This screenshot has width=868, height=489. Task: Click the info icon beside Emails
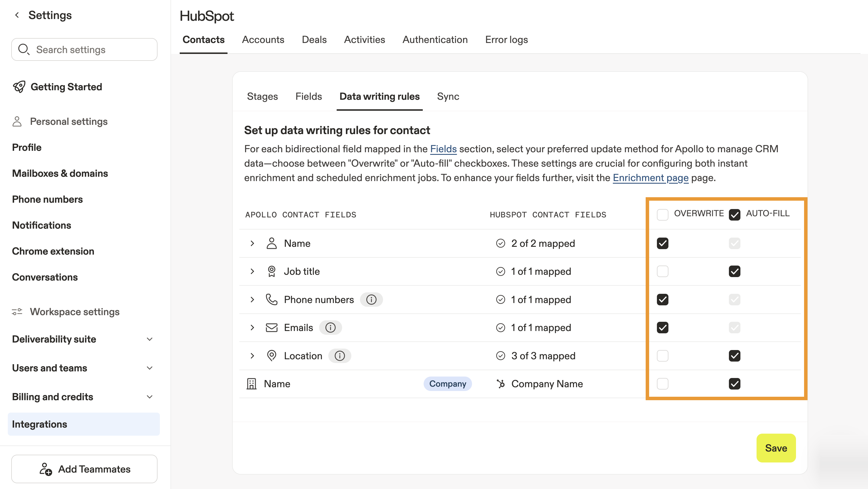point(330,328)
